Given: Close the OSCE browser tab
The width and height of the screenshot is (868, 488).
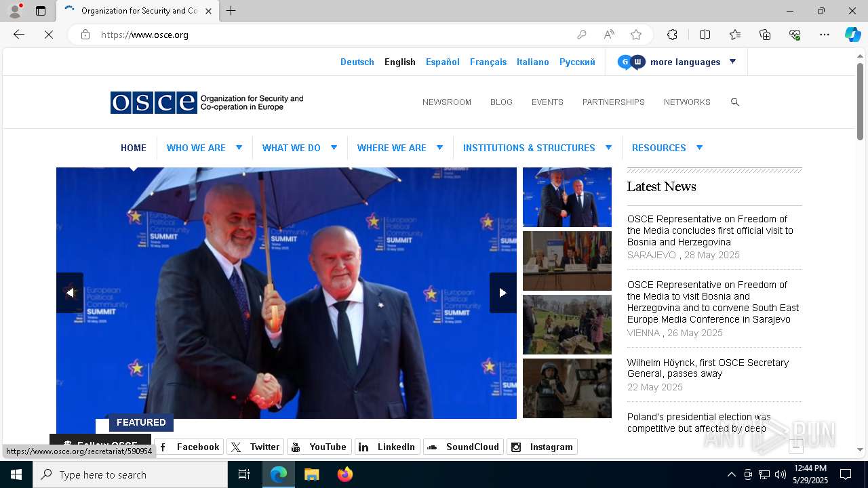Looking at the screenshot, I should point(208,11).
